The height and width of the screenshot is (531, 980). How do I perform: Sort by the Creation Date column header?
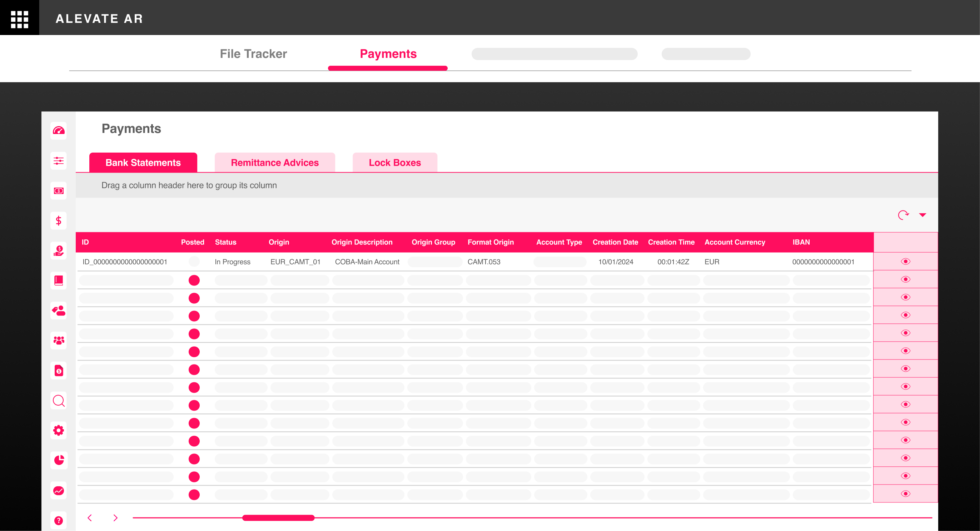(x=615, y=242)
